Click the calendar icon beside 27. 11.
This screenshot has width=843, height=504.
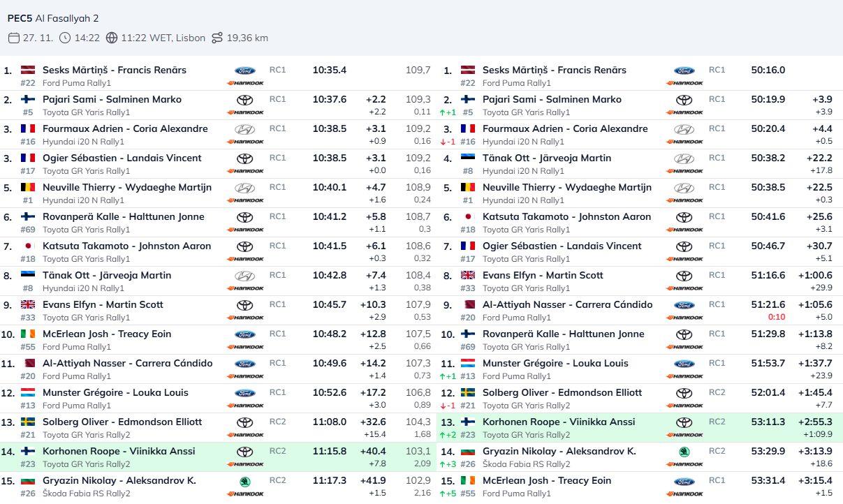click(13, 38)
